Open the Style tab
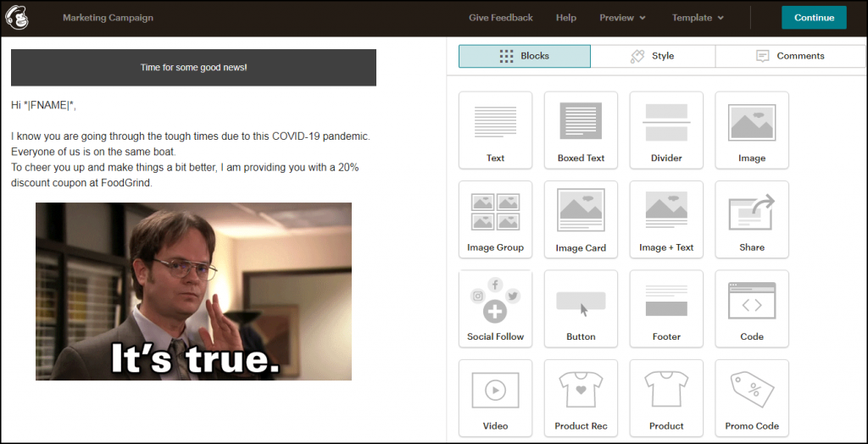The height and width of the screenshot is (444, 868). 653,56
